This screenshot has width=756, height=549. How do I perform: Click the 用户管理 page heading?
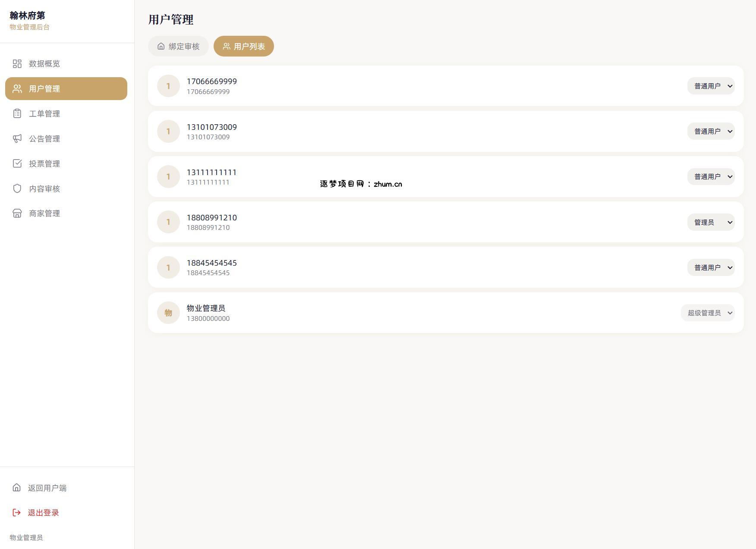tap(171, 19)
